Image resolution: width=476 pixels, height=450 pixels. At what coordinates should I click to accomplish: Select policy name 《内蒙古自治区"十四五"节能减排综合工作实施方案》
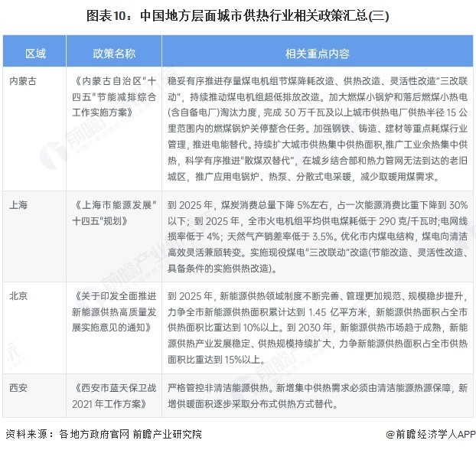[x=114, y=97]
